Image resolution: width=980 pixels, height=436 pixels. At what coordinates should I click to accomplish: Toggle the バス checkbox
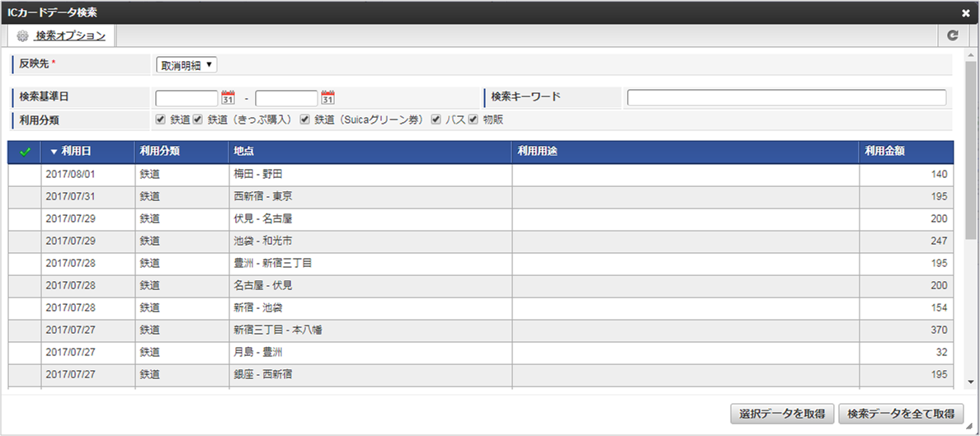pos(436,120)
